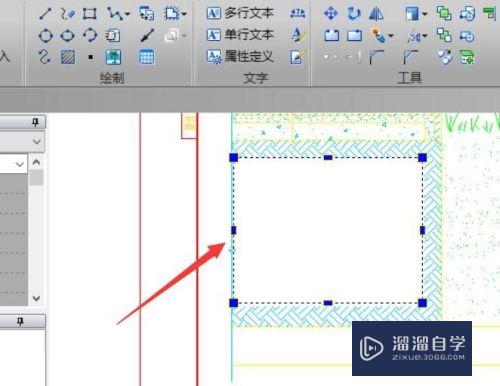This screenshot has height=386, width=500.
Task: Select the Circle drawing tool
Action: click(x=46, y=35)
